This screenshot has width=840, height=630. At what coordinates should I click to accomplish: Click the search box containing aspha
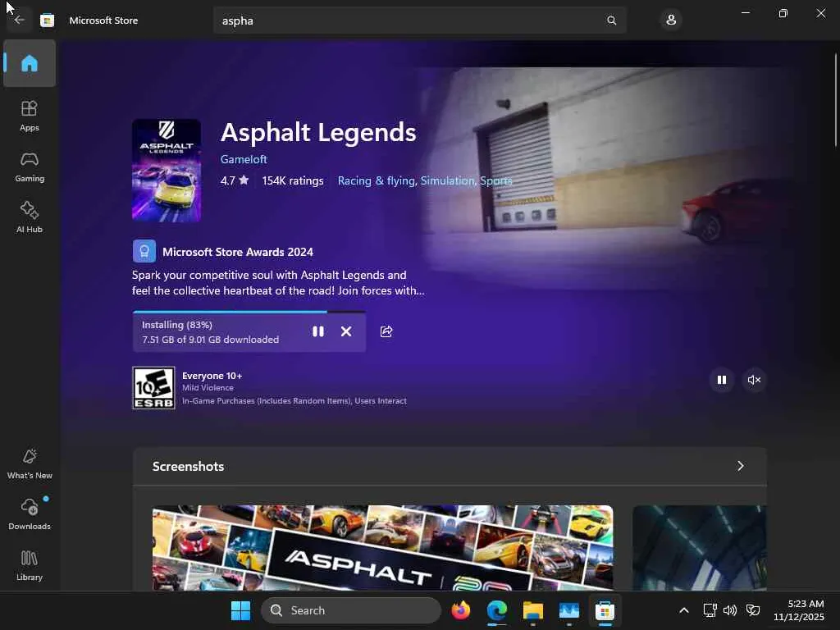pyautogui.click(x=419, y=21)
